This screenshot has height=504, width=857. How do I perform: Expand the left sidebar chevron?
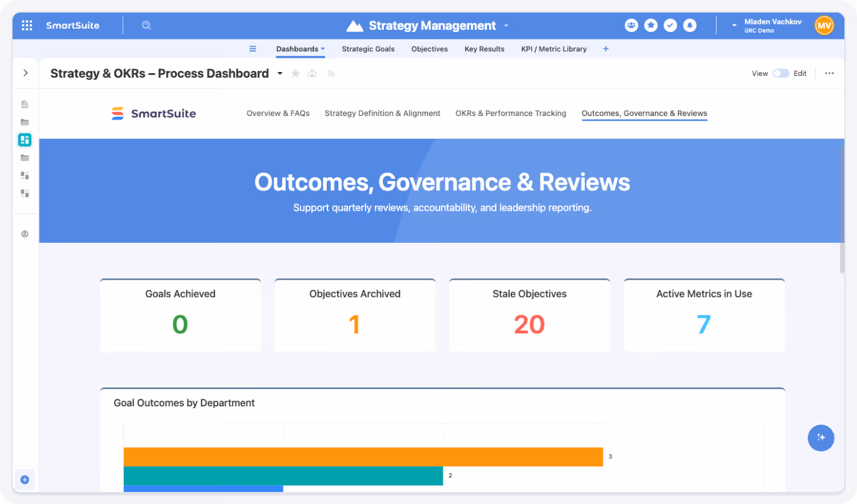point(25,73)
